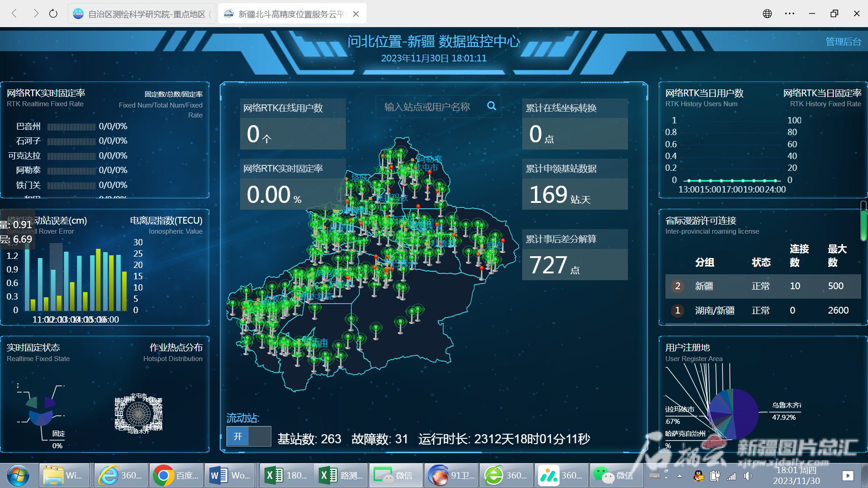The image size is (868, 488).
Task: Reload the page with refresh icon
Action: 53,14
